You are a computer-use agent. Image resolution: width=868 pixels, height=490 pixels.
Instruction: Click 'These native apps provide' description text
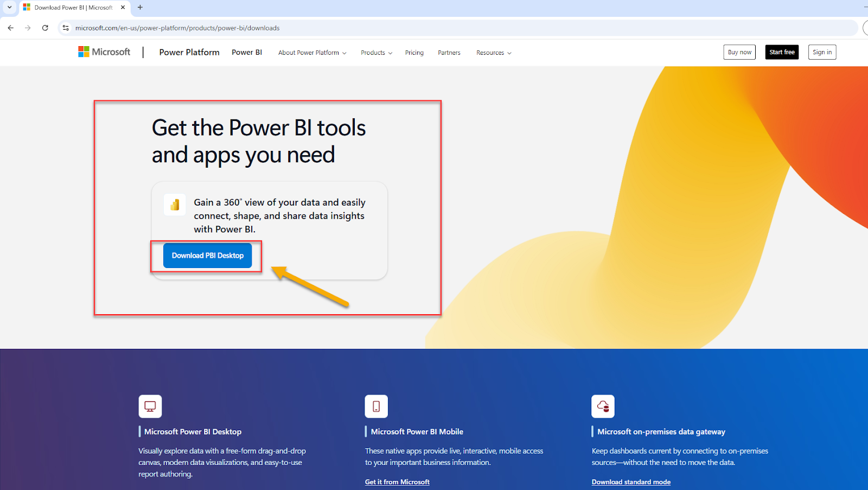[x=454, y=457]
